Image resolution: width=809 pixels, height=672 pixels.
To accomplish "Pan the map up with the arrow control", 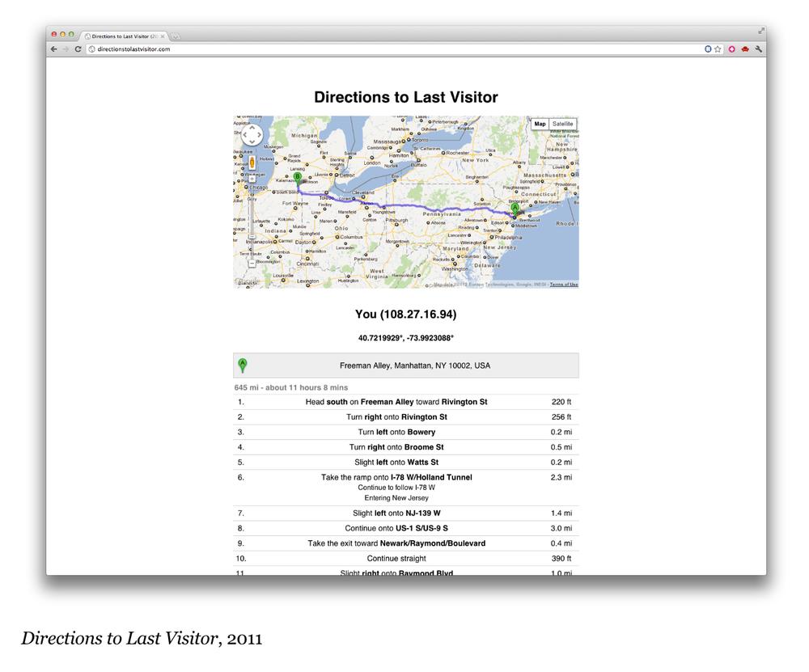I will [252, 128].
